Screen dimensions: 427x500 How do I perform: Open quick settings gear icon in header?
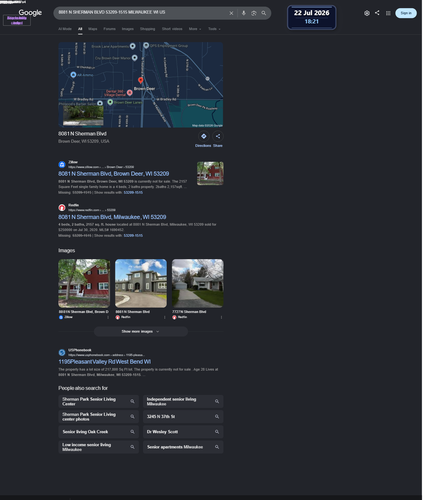point(367,13)
